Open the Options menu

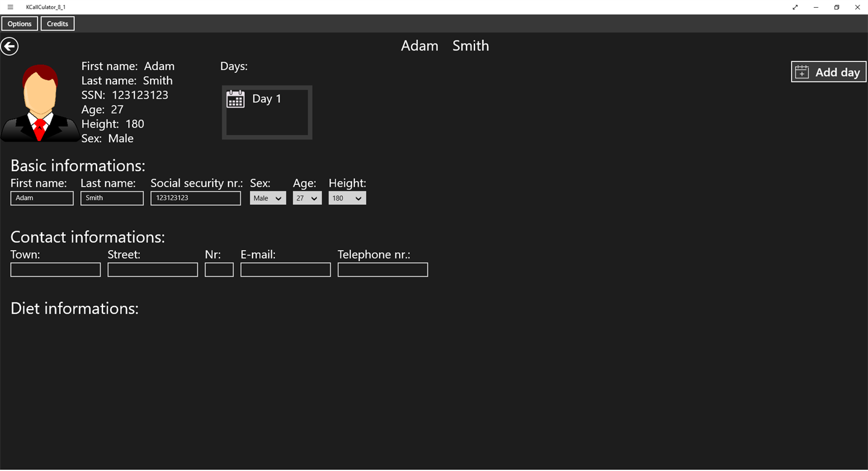pyautogui.click(x=20, y=24)
